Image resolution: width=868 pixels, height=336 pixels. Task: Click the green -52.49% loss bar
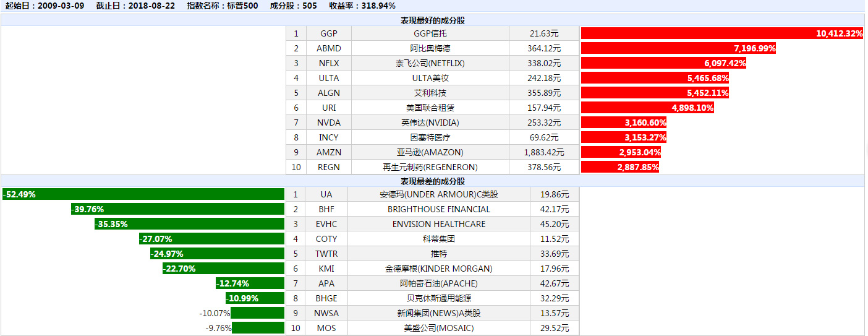pyautogui.click(x=143, y=194)
